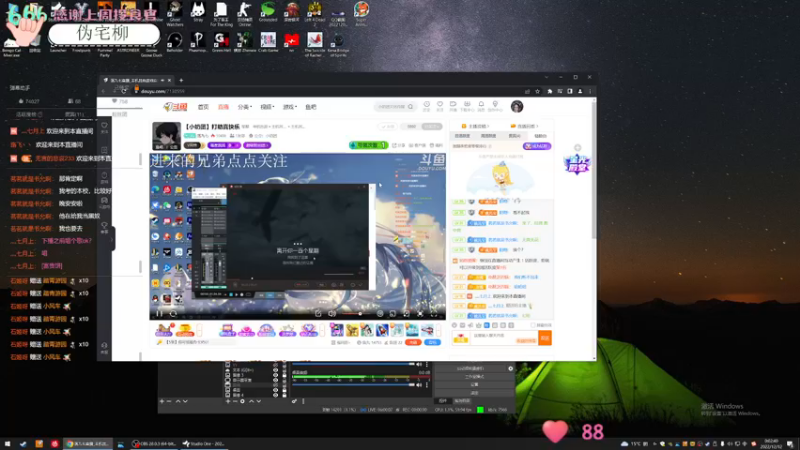
Task: Expand 主播攻略 in the right panel
Action: tap(475, 126)
